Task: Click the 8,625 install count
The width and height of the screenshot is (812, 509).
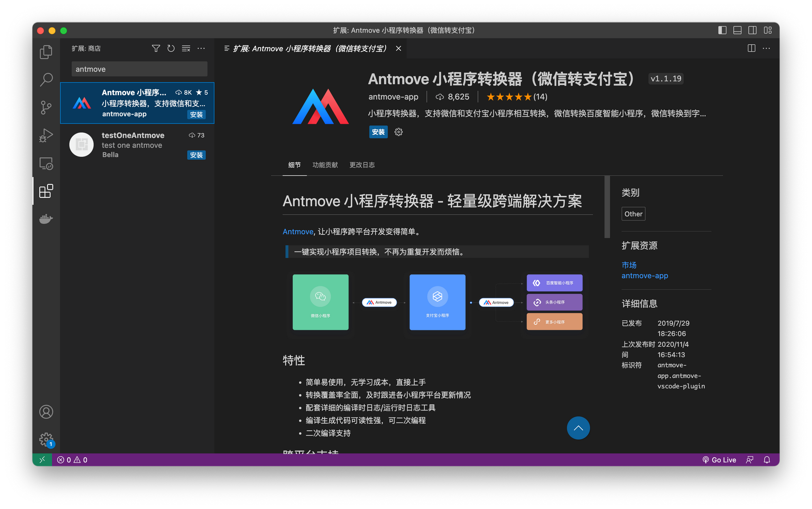Action: pyautogui.click(x=452, y=97)
